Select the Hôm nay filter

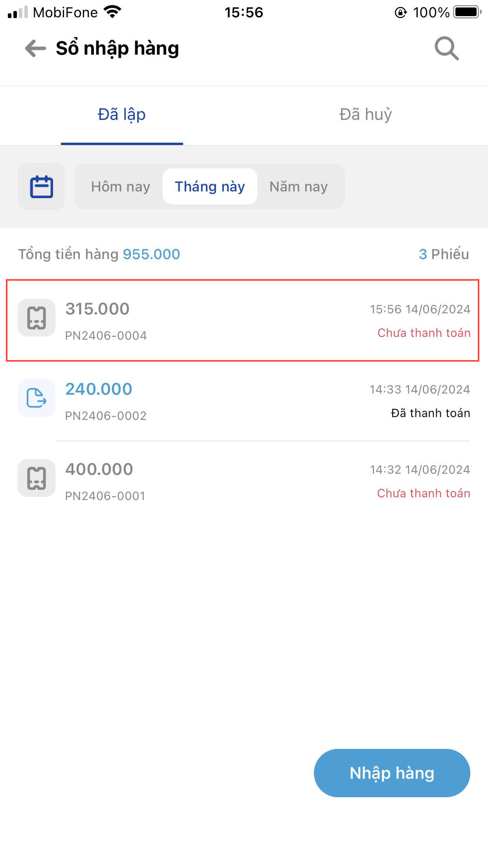120,186
